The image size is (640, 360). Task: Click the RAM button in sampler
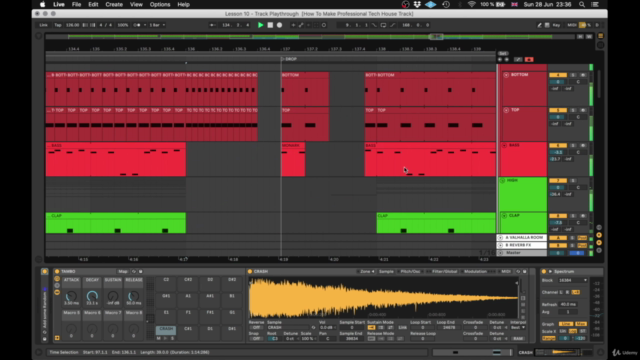518,339
